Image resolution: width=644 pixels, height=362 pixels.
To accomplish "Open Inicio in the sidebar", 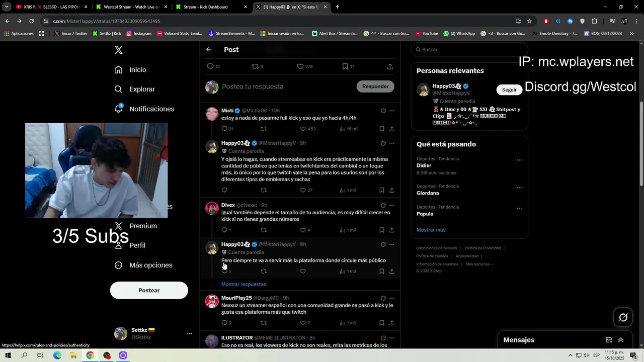I will [130, 69].
